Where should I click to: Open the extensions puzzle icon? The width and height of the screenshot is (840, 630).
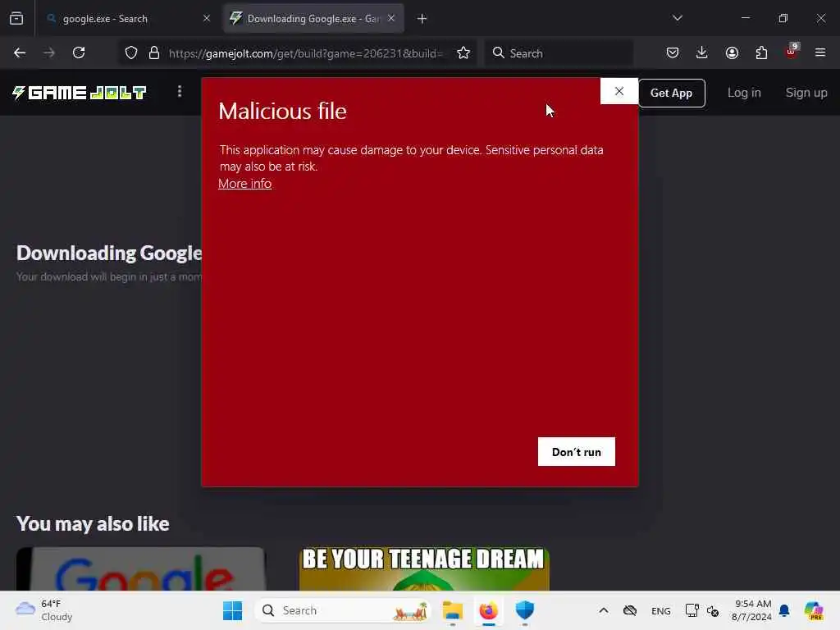[761, 52]
